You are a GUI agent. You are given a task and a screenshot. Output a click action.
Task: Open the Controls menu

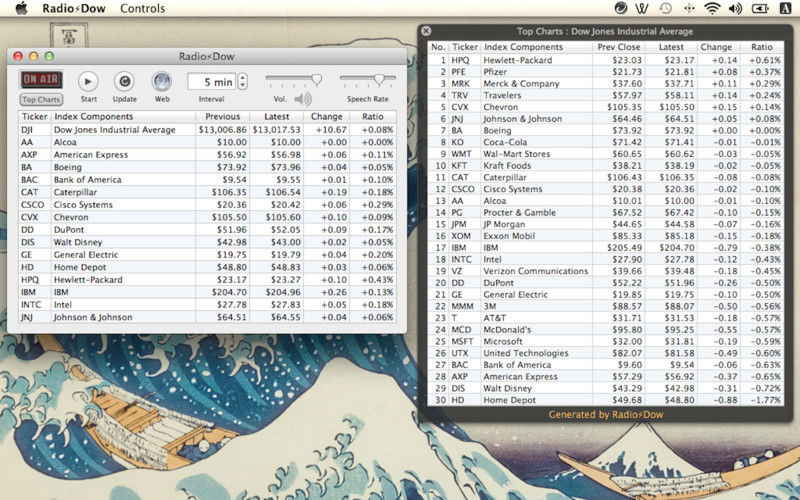point(142,8)
